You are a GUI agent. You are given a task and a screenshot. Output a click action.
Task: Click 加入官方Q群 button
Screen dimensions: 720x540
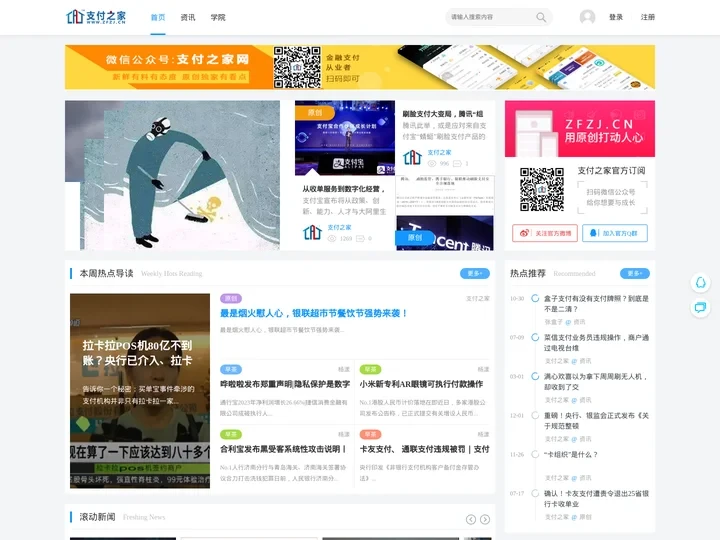pyautogui.click(x=615, y=233)
